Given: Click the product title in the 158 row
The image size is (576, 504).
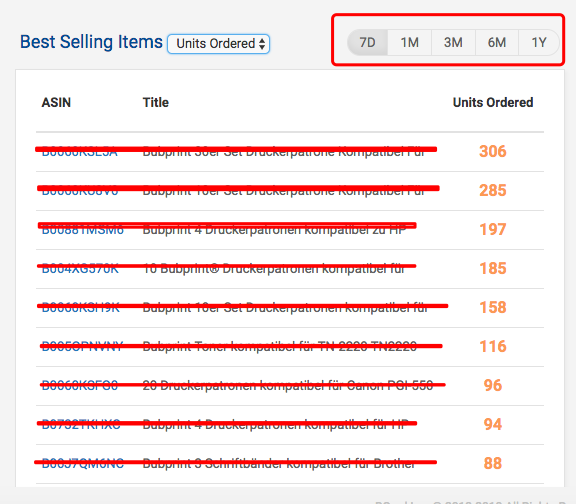Looking at the screenshot, I should (285, 307).
